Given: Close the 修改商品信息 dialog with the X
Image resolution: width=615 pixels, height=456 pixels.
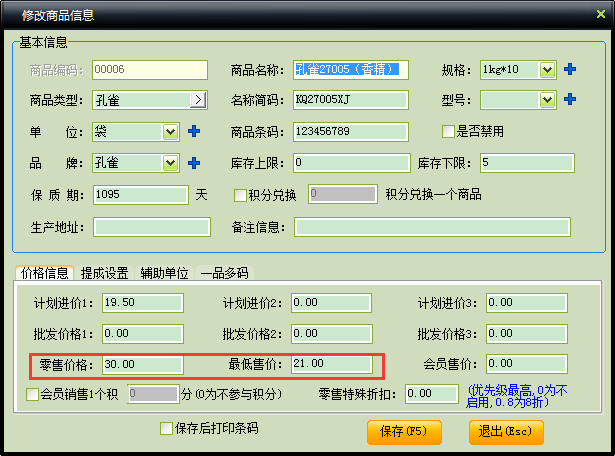Looking at the screenshot, I should (600, 15).
